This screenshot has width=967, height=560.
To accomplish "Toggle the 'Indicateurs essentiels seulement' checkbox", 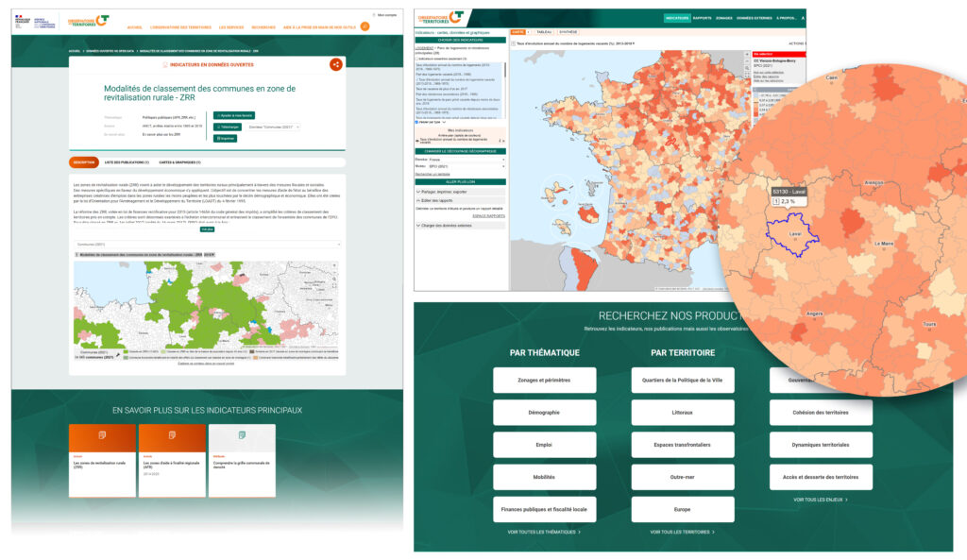I will 417,58.
